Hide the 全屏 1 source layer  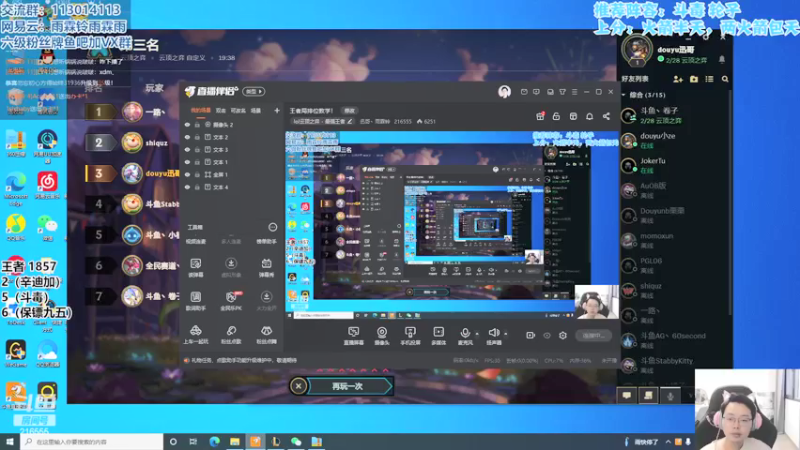tap(187, 174)
